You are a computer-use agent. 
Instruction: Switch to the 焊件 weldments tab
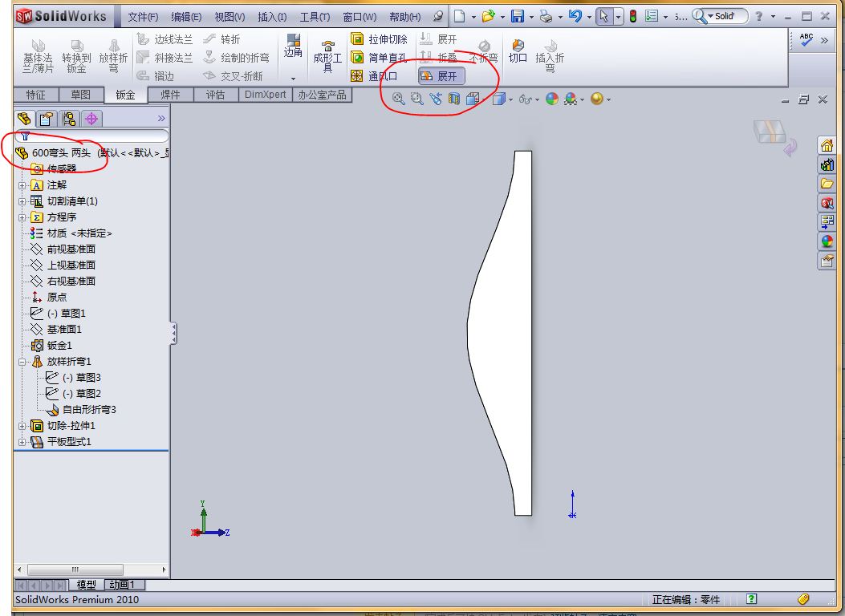coord(170,95)
